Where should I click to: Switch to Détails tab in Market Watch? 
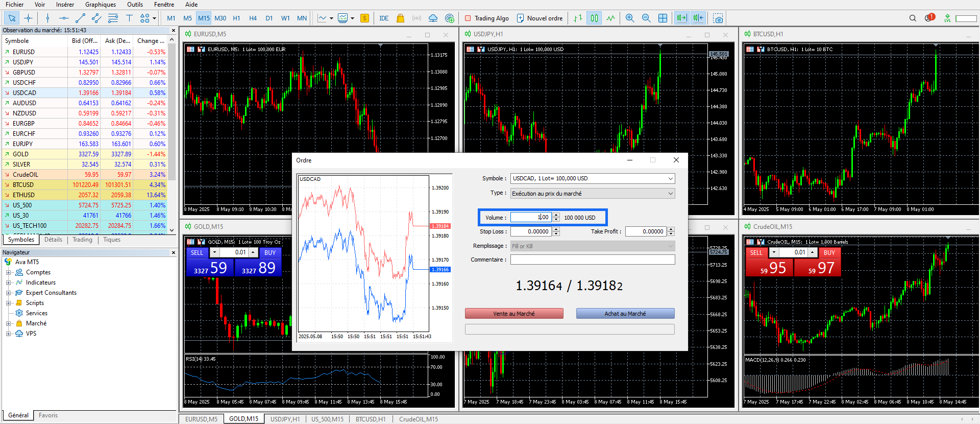tap(53, 240)
